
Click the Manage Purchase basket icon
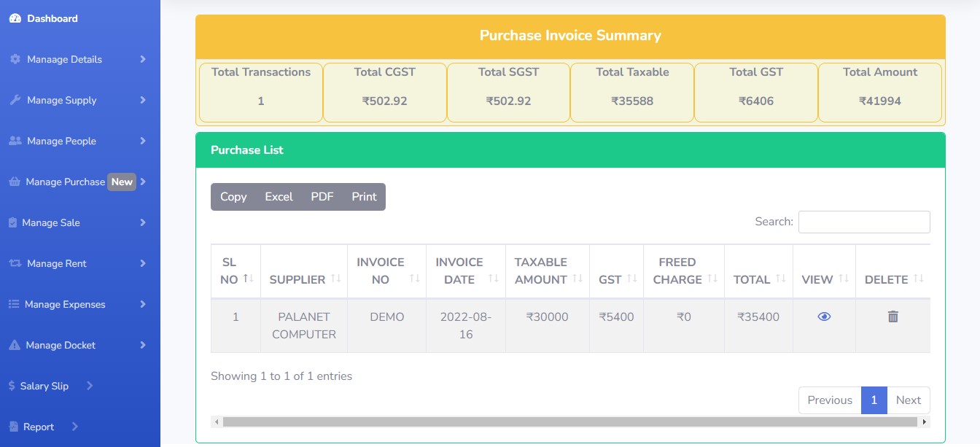point(15,182)
